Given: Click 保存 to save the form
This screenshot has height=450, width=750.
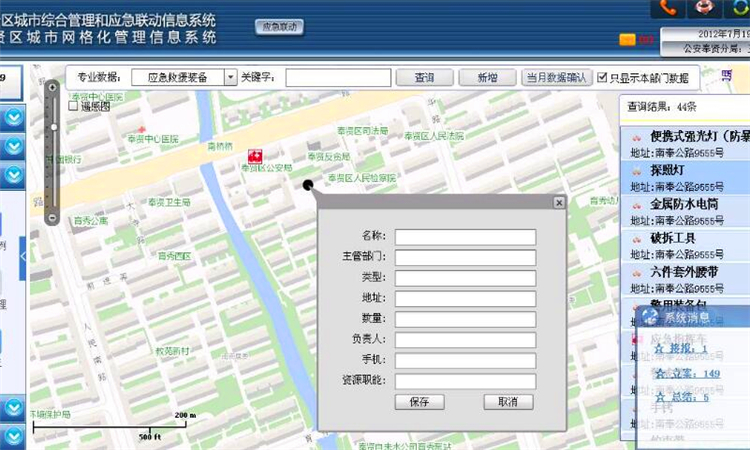Looking at the screenshot, I should click(419, 402).
